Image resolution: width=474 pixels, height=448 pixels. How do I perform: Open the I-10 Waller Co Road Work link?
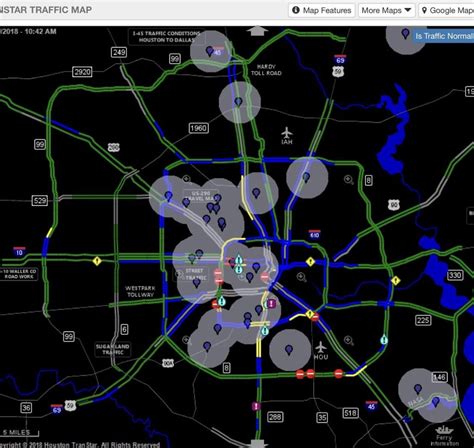coord(19,274)
